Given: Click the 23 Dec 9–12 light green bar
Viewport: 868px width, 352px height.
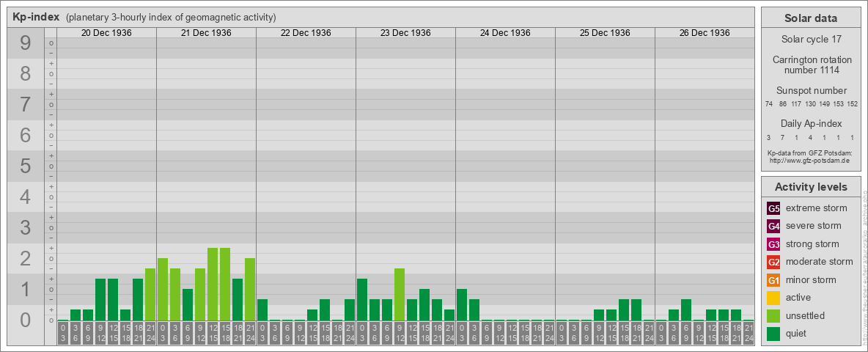Looking at the screenshot, I should coord(400,295).
